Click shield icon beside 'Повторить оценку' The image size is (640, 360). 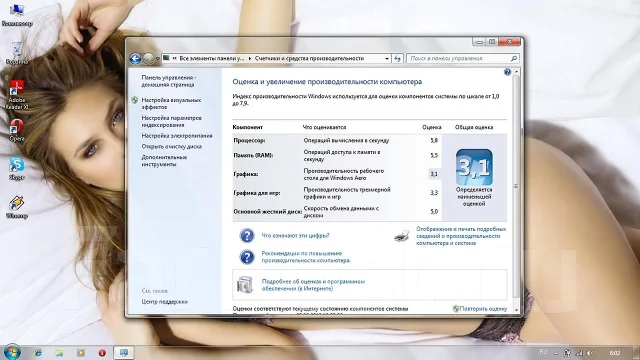456,309
